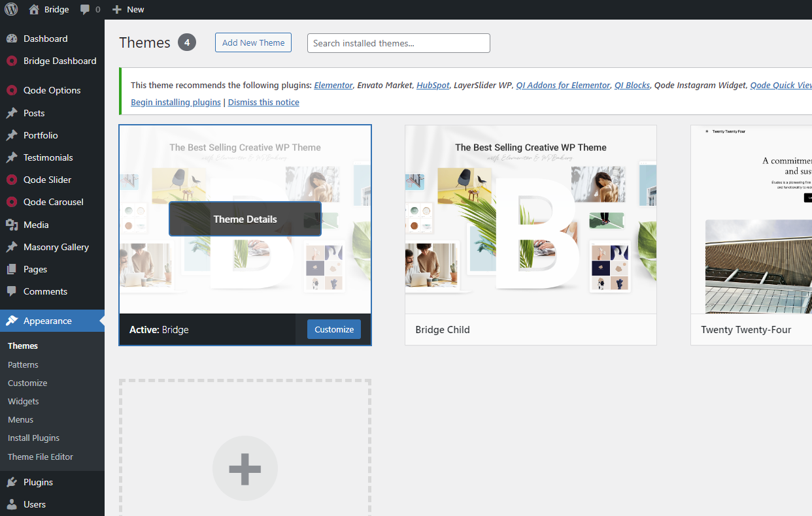Follow the Elementor plugin link
Viewport: 812px width, 516px height.
333,85
